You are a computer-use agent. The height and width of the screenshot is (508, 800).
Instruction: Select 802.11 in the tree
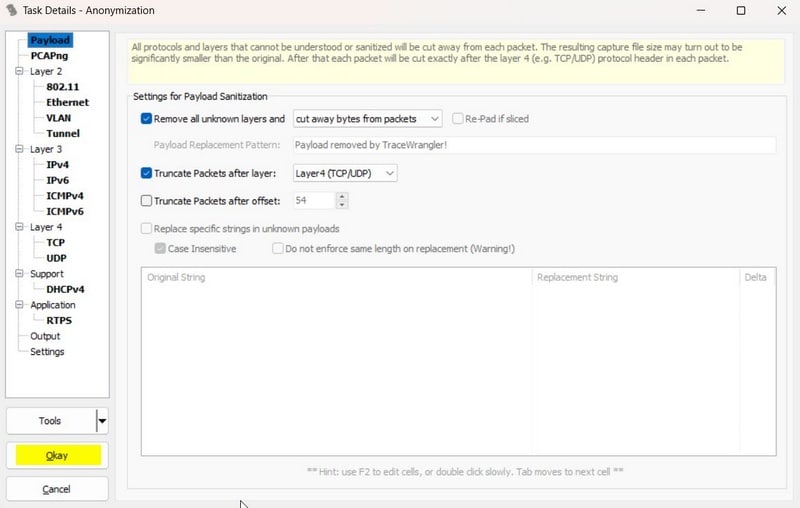62,87
